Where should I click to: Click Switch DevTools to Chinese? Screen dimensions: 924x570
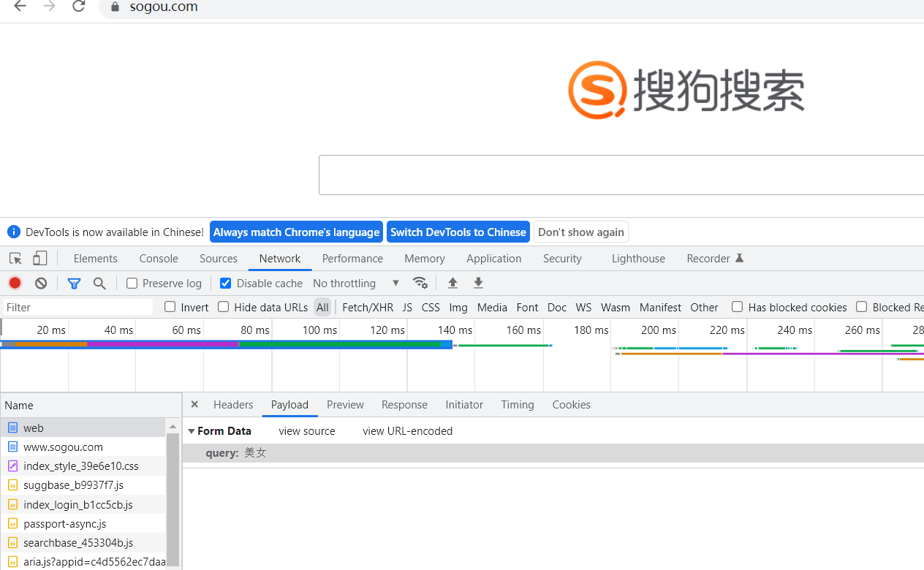click(458, 232)
